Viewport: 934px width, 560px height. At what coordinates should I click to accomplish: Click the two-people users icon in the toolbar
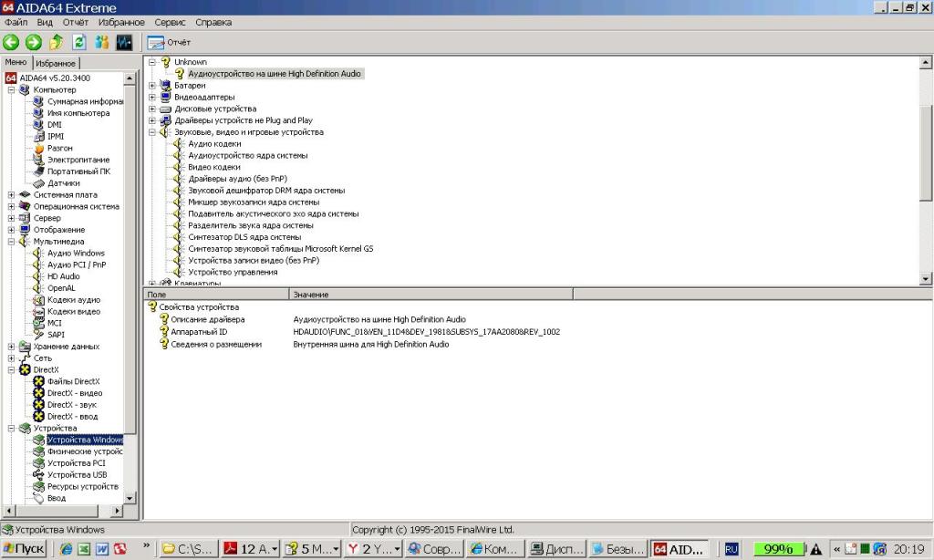101,42
